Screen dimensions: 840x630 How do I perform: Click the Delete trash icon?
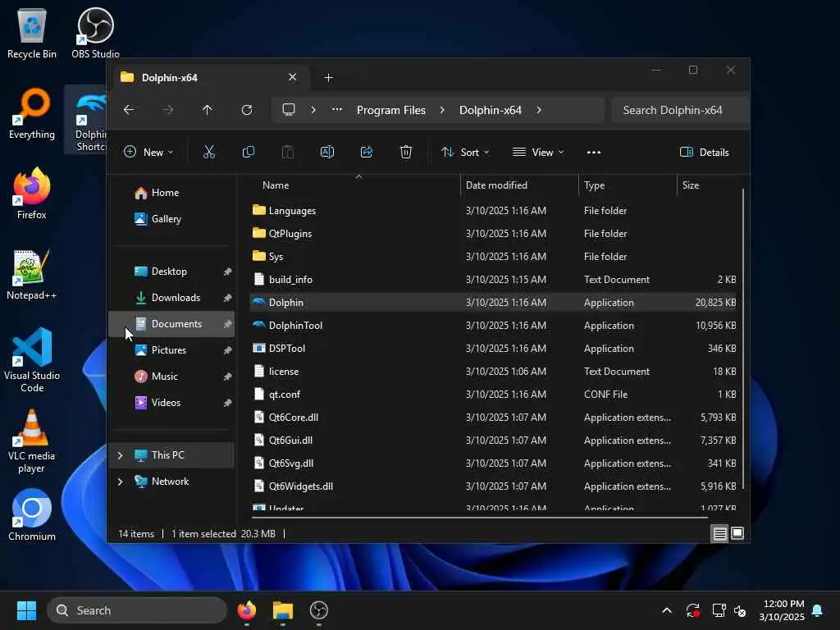[405, 152]
